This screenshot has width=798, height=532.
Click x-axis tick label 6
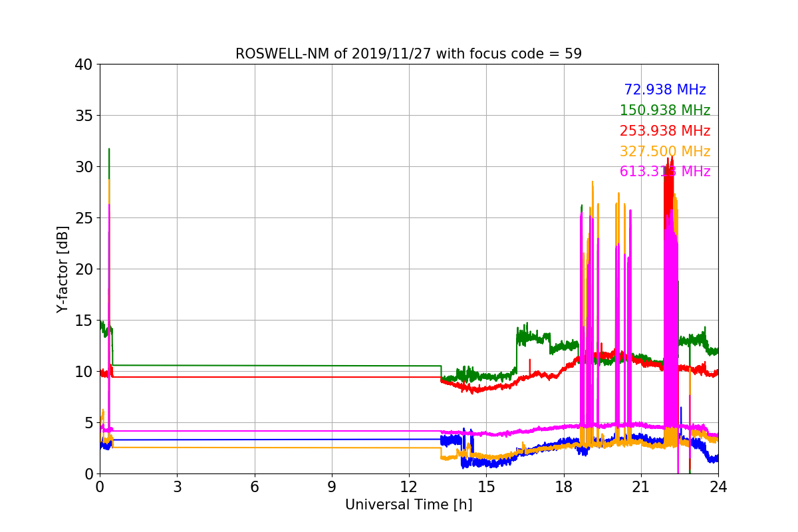coord(254,487)
